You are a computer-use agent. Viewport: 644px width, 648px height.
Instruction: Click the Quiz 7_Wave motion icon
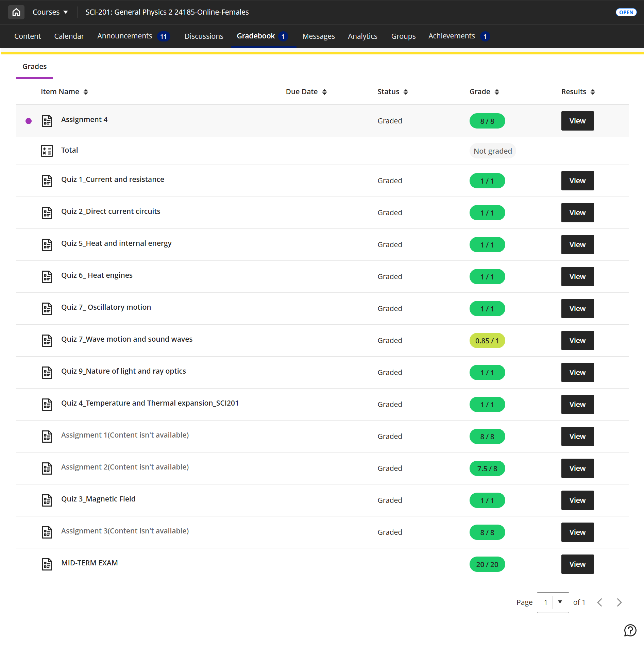click(47, 341)
